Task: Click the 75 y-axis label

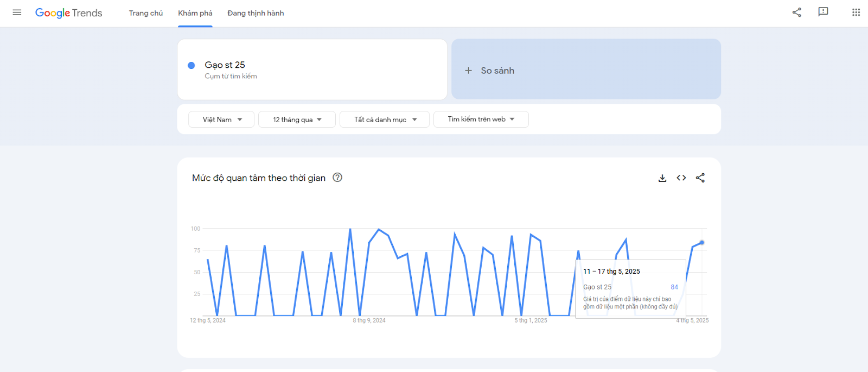Action: 197,250
